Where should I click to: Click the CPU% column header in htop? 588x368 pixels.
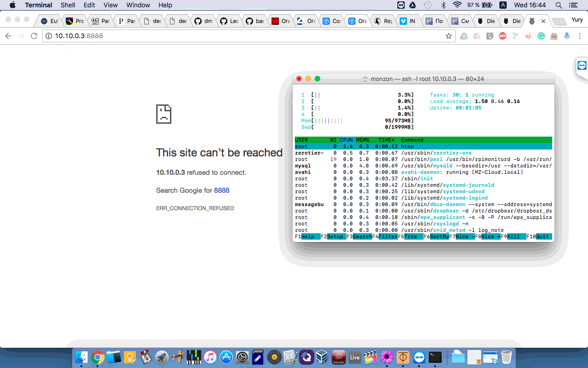point(346,140)
